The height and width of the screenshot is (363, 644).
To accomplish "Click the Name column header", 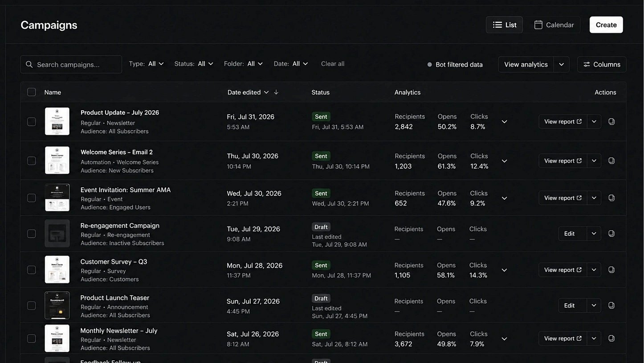I will click(x=53, y=92).
